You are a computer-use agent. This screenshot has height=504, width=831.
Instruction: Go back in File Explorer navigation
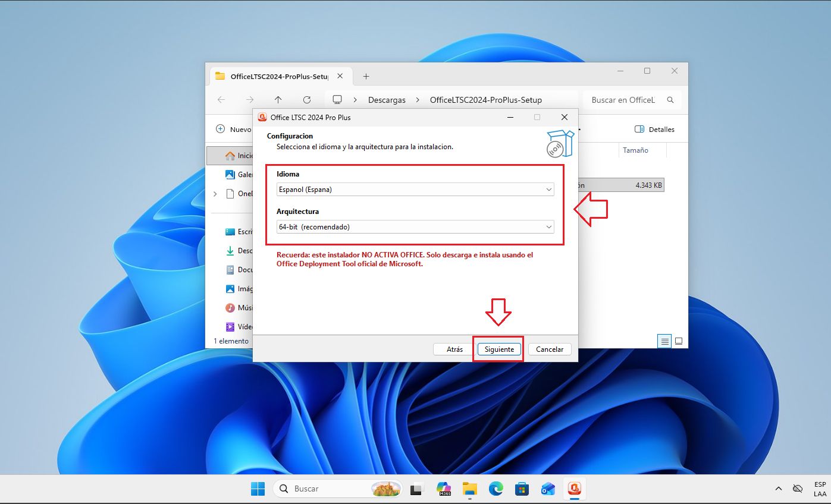(x=221, y=100)
